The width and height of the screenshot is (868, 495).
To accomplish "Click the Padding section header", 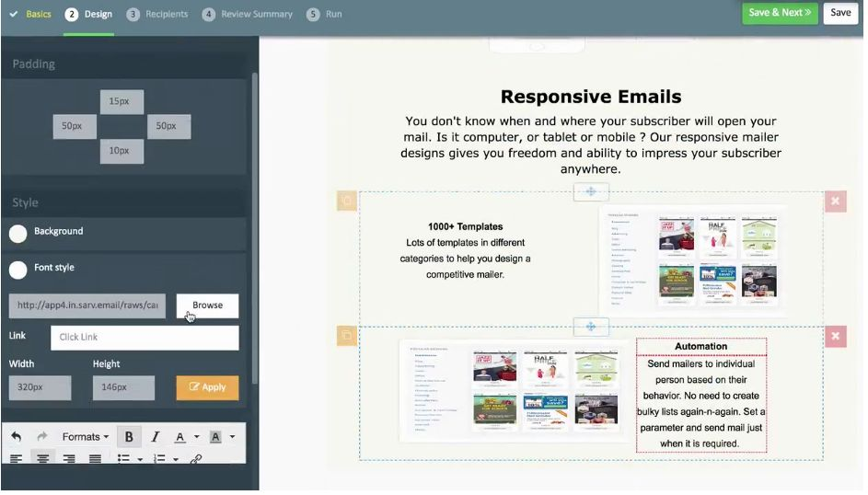I will 124,64.
